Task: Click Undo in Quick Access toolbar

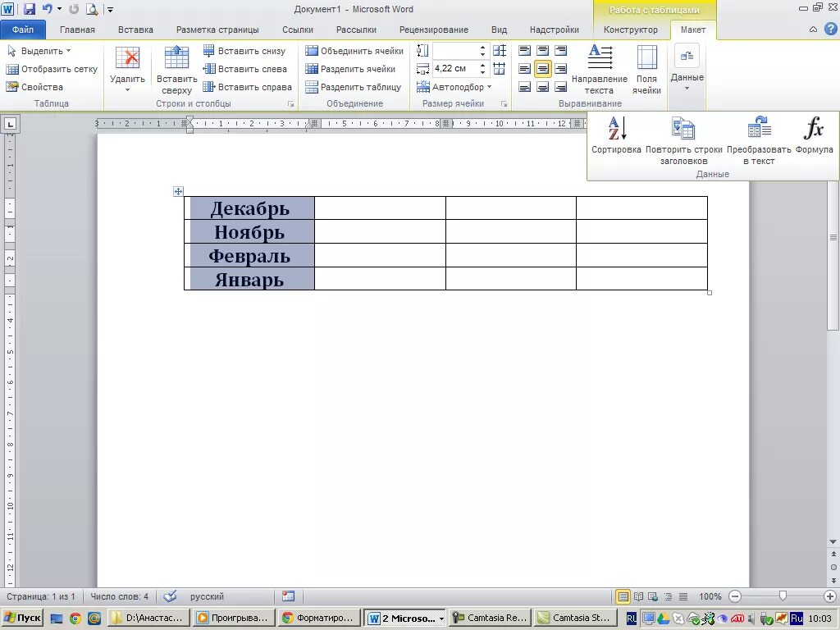Action: point(47,9)
